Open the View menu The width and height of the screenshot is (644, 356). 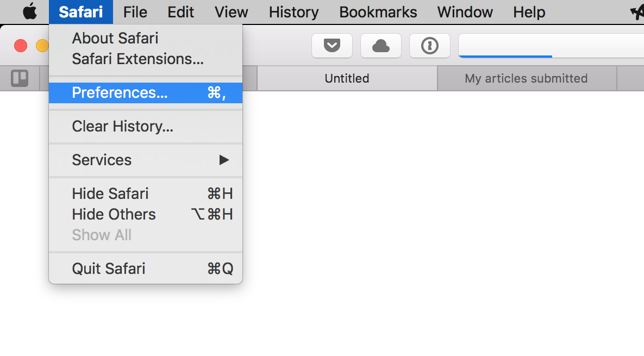click(x=231, y=12)
